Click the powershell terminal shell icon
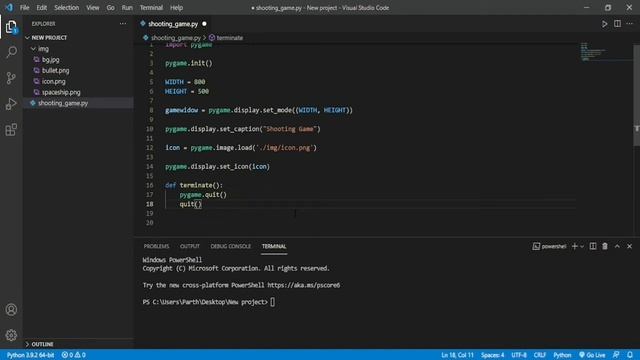This screenshot has width=640, height=360. click(536, 246)
